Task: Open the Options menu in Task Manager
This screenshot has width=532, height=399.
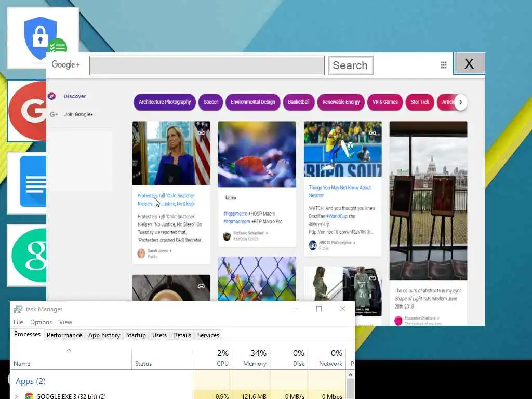Action: (41, 322)
